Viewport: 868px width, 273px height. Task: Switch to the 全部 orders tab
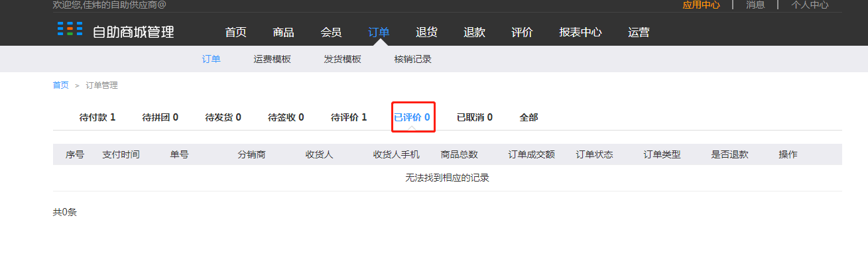(529, 117)
